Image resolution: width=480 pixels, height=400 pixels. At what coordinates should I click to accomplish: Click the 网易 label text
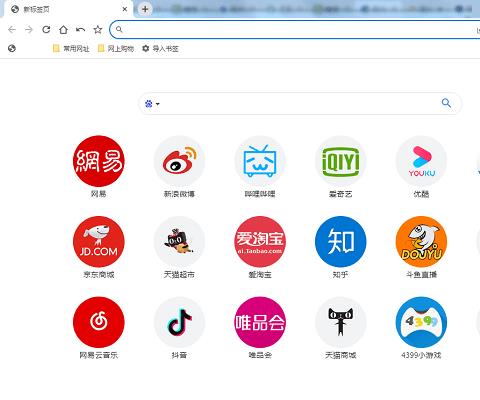(x=99, y=194)
